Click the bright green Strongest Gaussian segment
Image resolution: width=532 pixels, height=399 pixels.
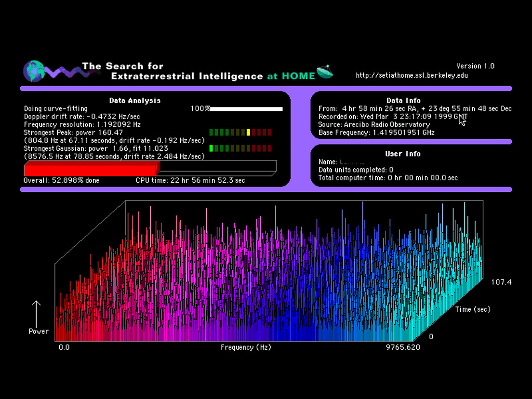click(x=211, y=148)
